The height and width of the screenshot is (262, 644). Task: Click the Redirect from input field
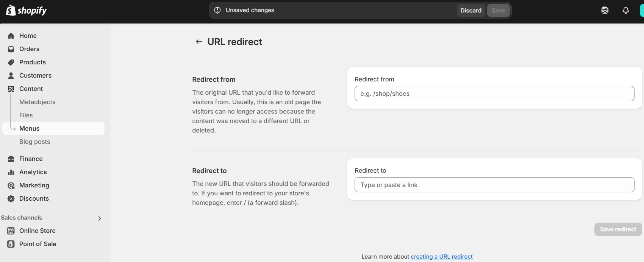point(494,94)
